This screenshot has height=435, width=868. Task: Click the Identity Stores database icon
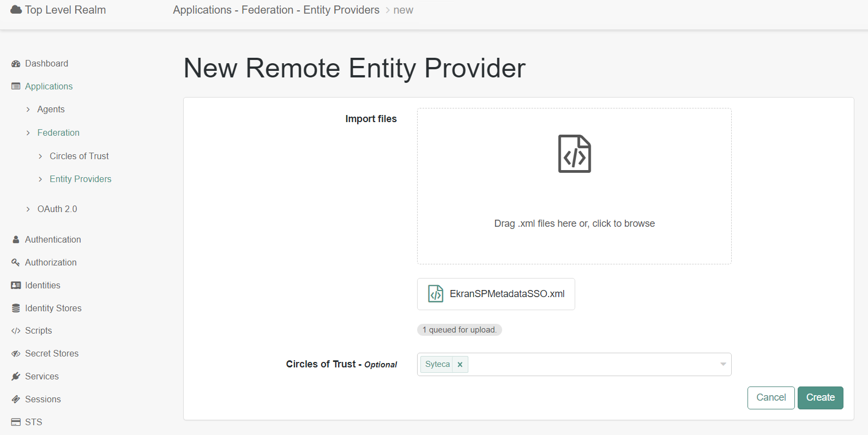[x=16, y=309]
